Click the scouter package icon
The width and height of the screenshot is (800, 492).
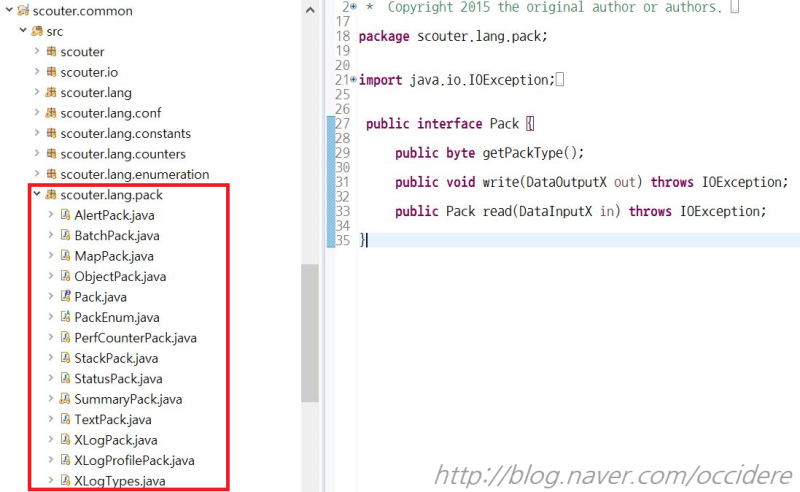[x=51, y=51]
